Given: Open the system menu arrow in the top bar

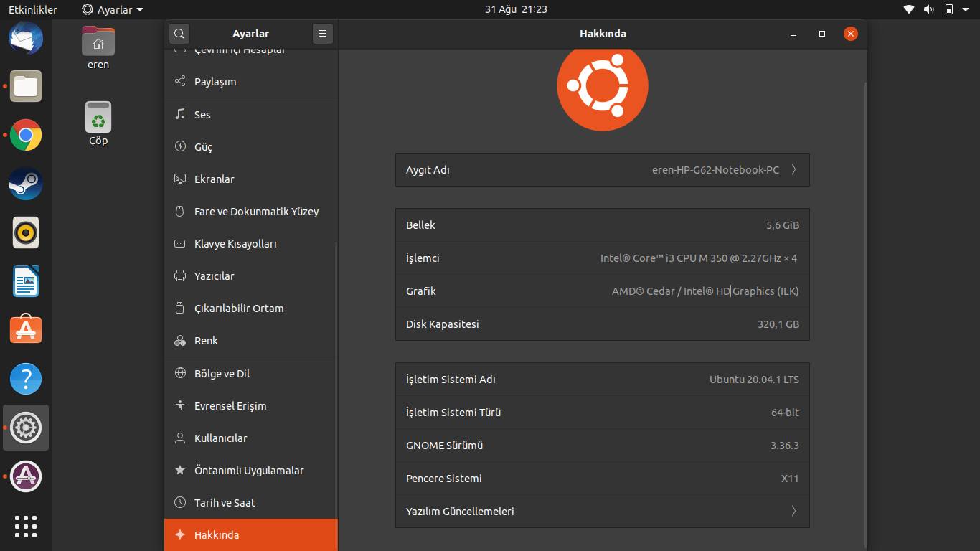Looking at the screenshot, I should [x=966, y=10].
